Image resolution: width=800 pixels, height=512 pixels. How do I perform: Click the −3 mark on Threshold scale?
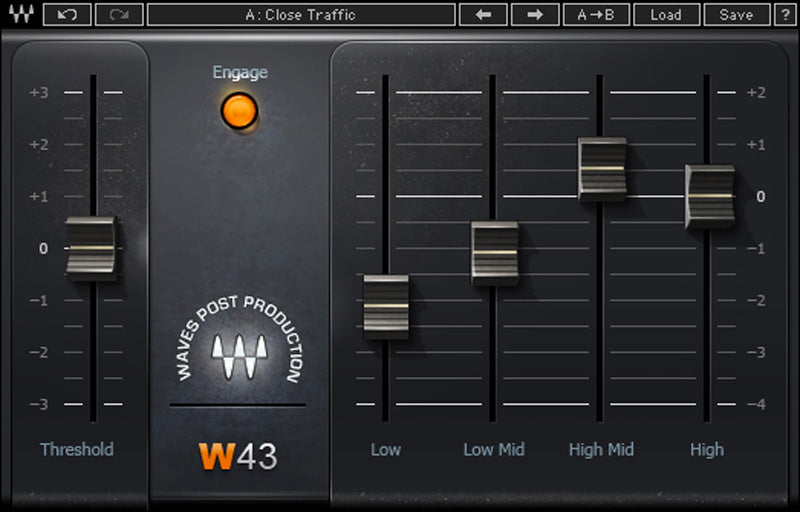[39, 404]
